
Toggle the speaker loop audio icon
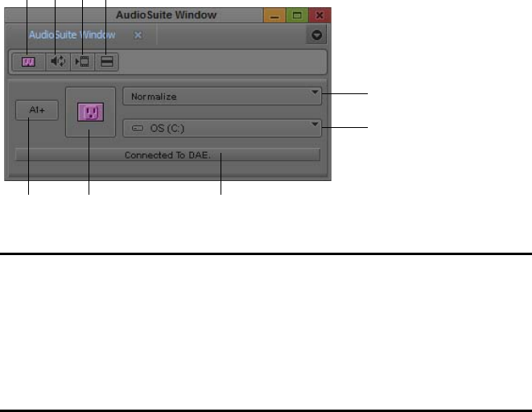[x=58, y=62]
